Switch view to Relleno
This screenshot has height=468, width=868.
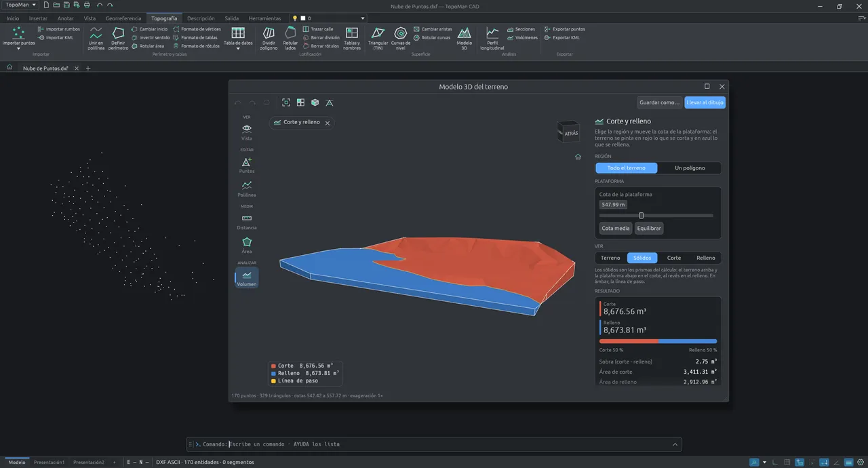click(705, 258)
